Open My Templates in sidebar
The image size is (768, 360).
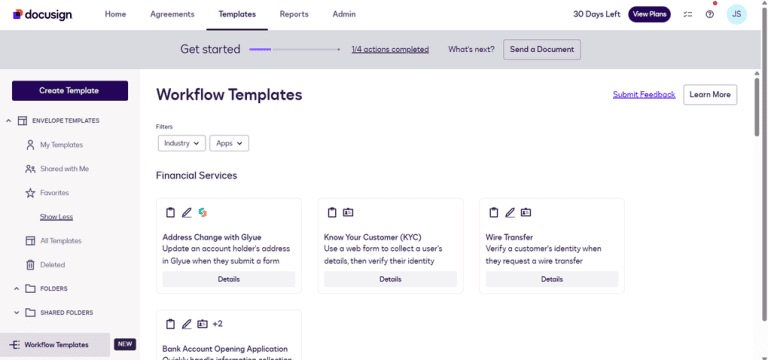pyautogui.click(x=61, y=145)
